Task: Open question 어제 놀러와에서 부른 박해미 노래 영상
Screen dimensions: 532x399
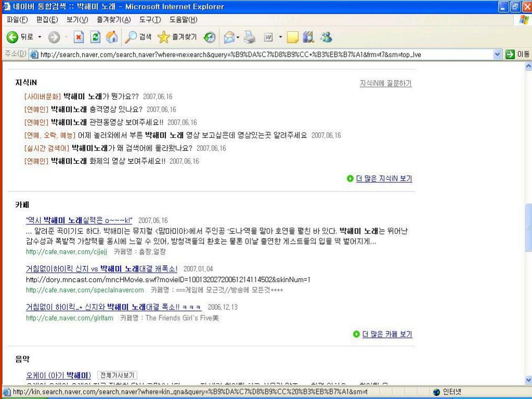Action: [192, 135]
